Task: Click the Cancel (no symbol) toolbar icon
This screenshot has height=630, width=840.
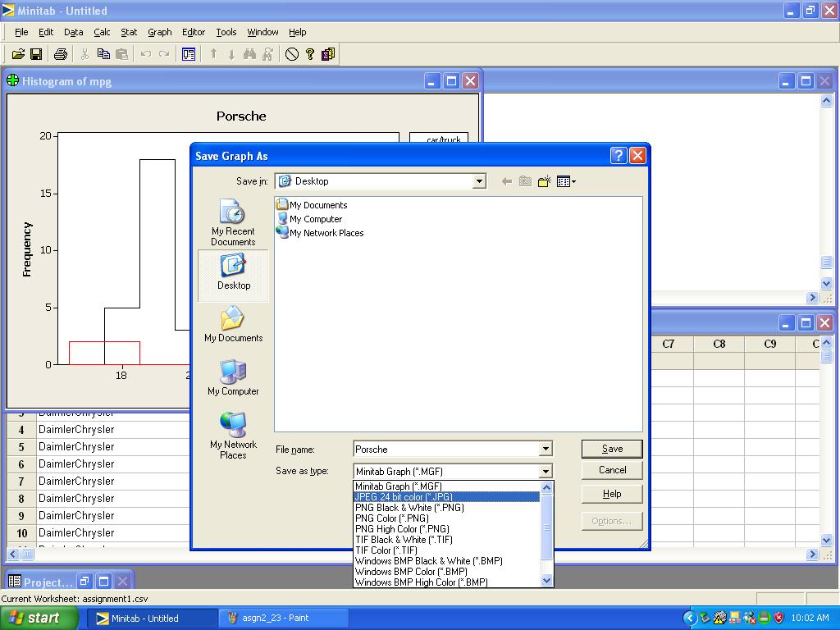Action: [292, 54]
